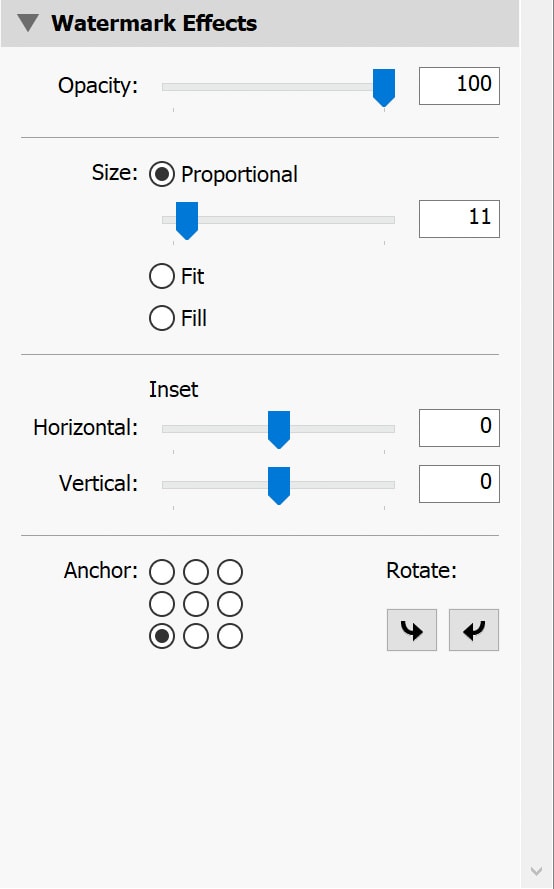Click the Horizontal inset slider handle

pyautogui.click(x=279, y=429)
